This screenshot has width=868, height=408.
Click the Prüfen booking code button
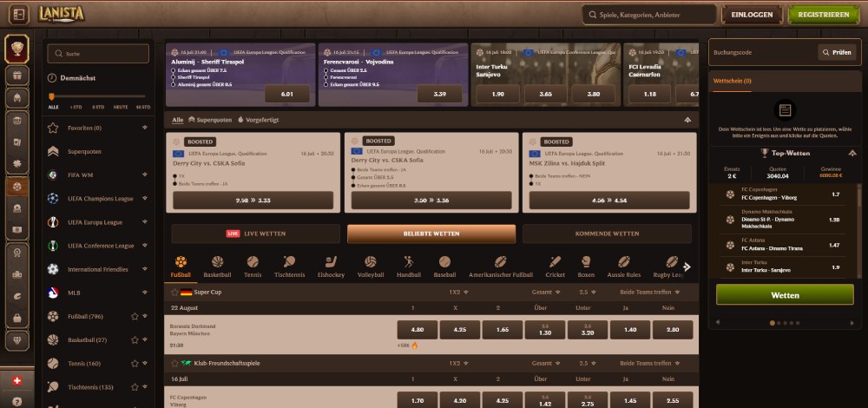click(x=837, y=52)
